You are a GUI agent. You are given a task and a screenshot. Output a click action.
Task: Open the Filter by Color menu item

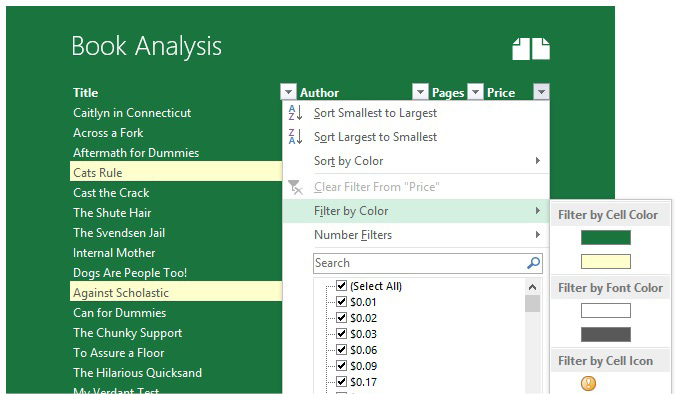[416, 211]
